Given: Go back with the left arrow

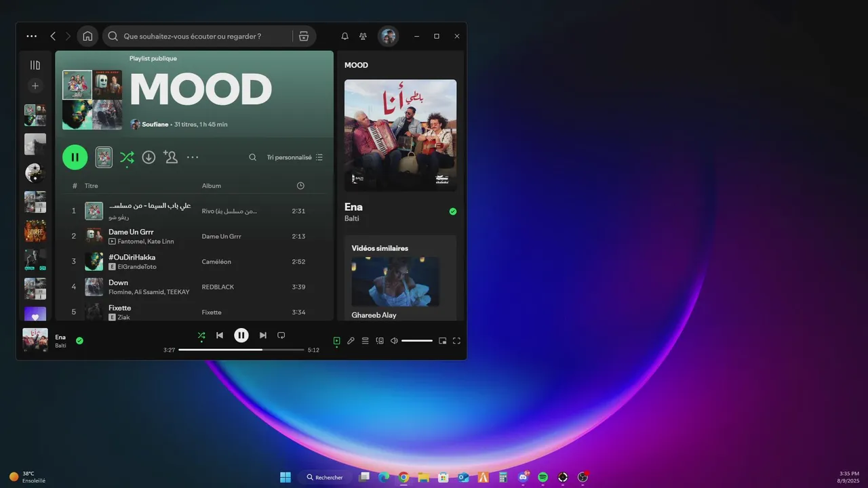Looking at the screenshot, I should tap(53, 36).
